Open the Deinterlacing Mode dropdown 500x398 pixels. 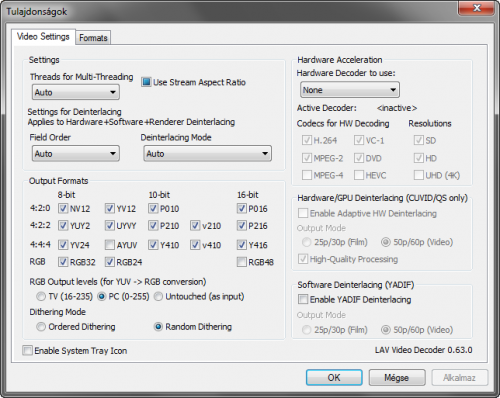207,154
